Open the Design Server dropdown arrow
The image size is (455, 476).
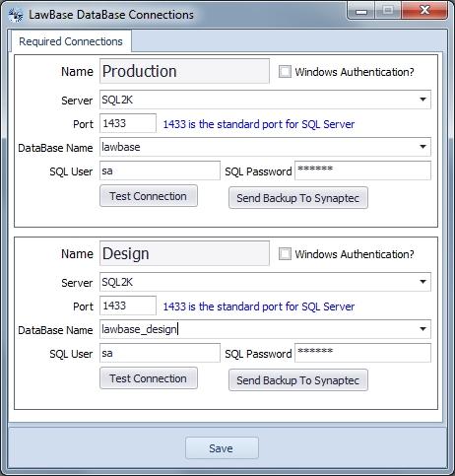[x=422, y=282]
